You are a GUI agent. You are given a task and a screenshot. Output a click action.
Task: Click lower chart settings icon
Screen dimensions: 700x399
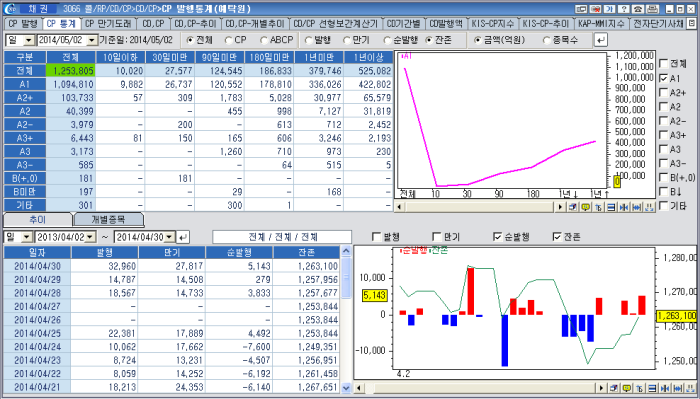click(614, 388)
